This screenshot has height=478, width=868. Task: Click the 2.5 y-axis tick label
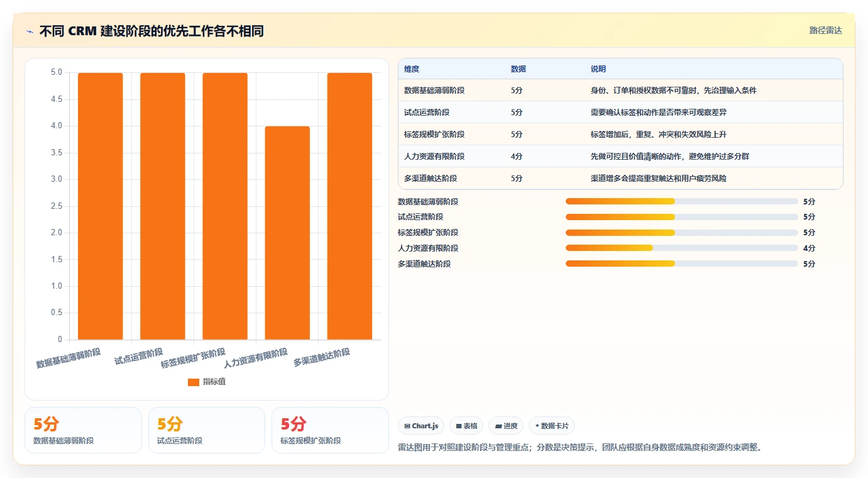[57, 206]
